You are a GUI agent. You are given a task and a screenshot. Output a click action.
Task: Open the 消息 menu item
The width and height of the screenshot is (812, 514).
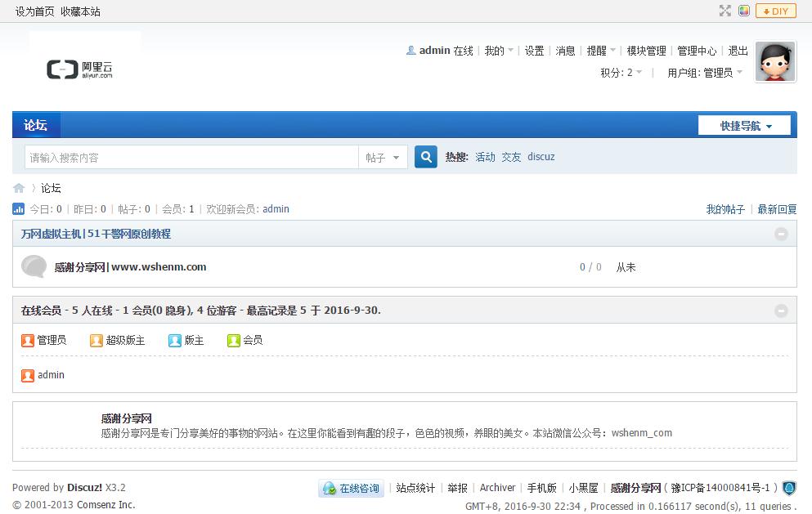[x=565, y=50]
